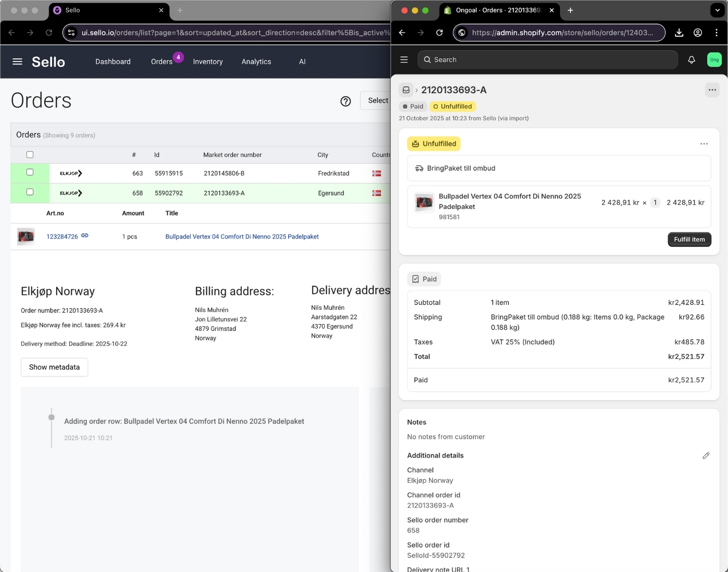Image resolution: width=728 pixels, height=572 pixels.
Task: Open Inventory in the Sello navigation
Action: [207, 61]
